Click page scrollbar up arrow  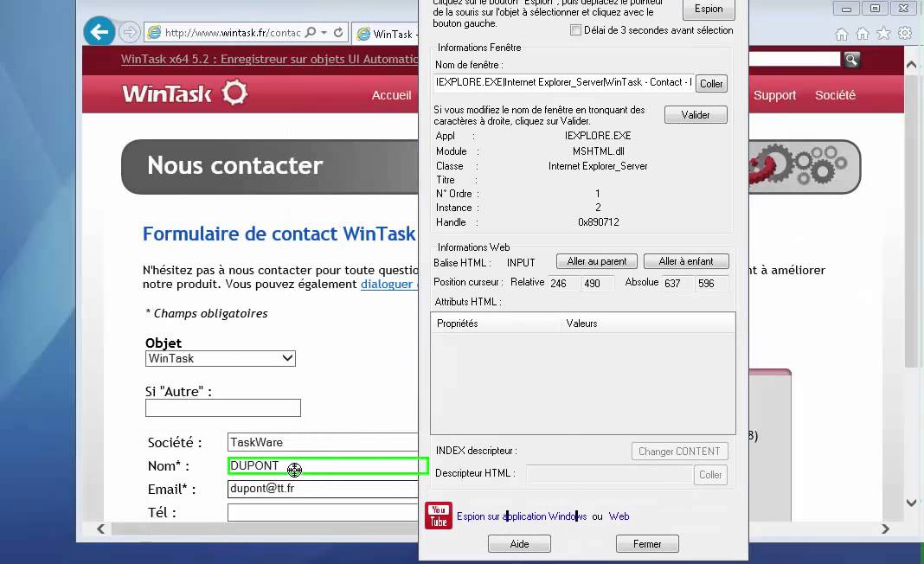911,64
